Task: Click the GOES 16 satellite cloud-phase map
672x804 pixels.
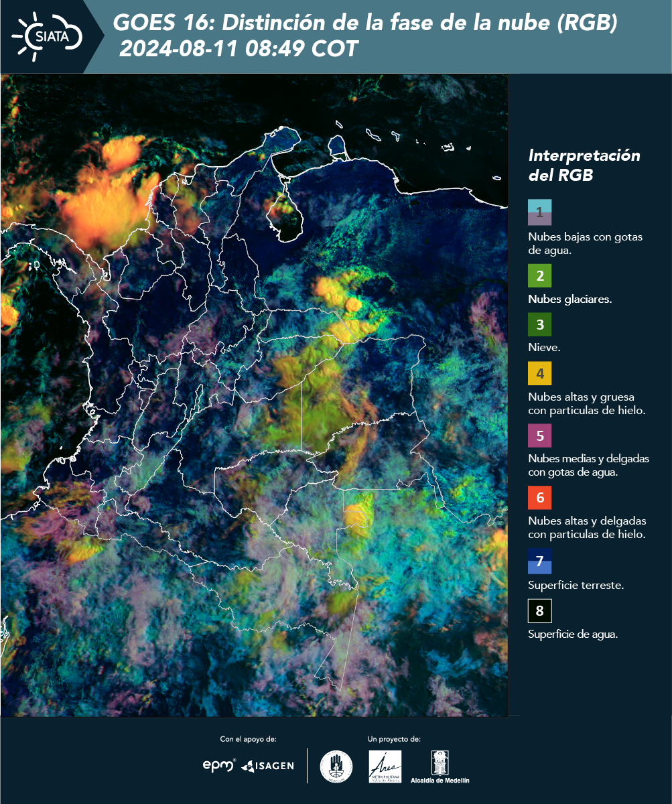Action: (x=255, y=395)
